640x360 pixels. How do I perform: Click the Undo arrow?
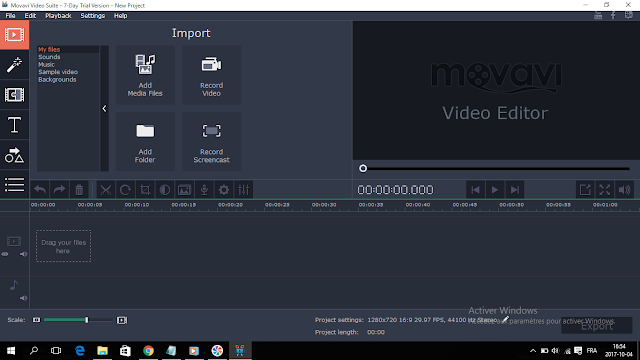pyautogui.click(x=40, y=190)
